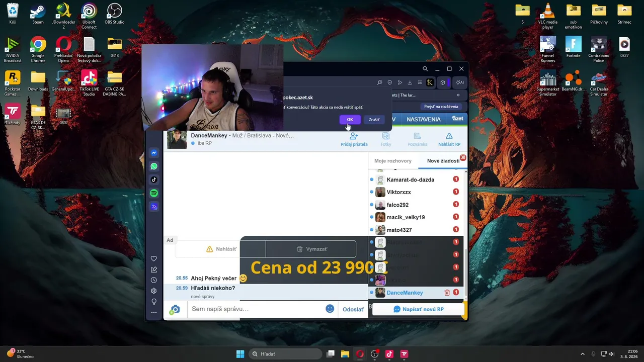Attach a photo with camera icon
The height and width of the screenshot is (362, 644).
coord(175,309)
